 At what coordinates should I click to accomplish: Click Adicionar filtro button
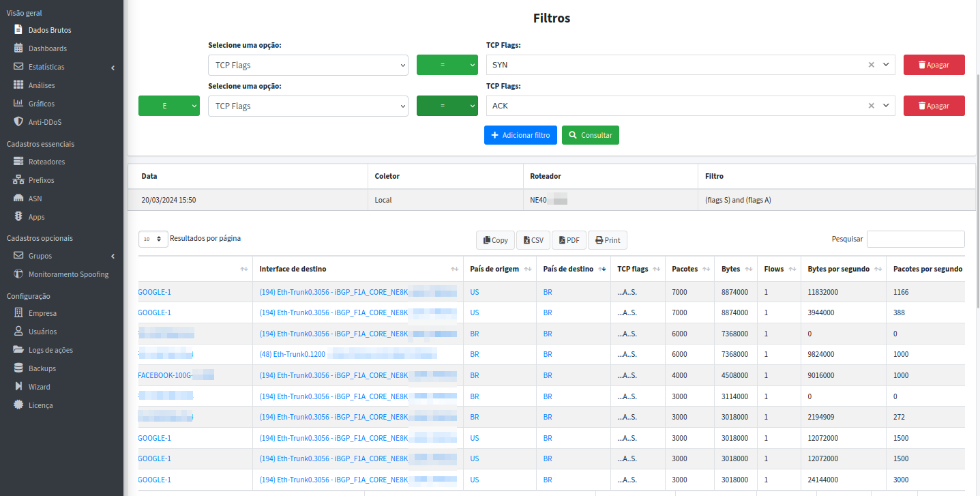pos(521,135)
